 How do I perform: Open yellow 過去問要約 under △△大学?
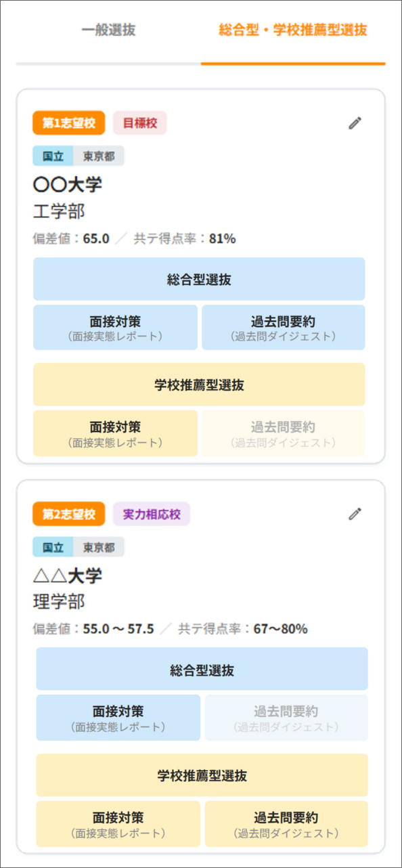click(286, 824)
